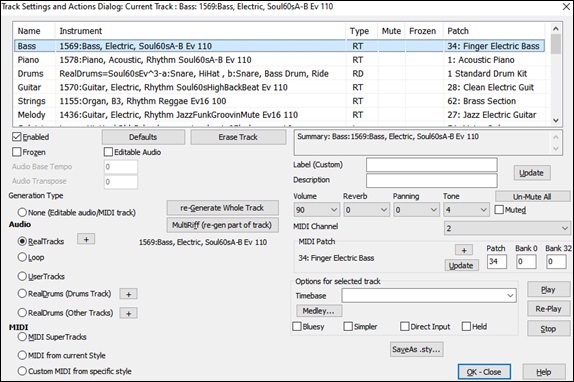Viewport: 574px width, 382px height.
Task: Close the Track Settings dialog with X
Action: coord(565,7)
